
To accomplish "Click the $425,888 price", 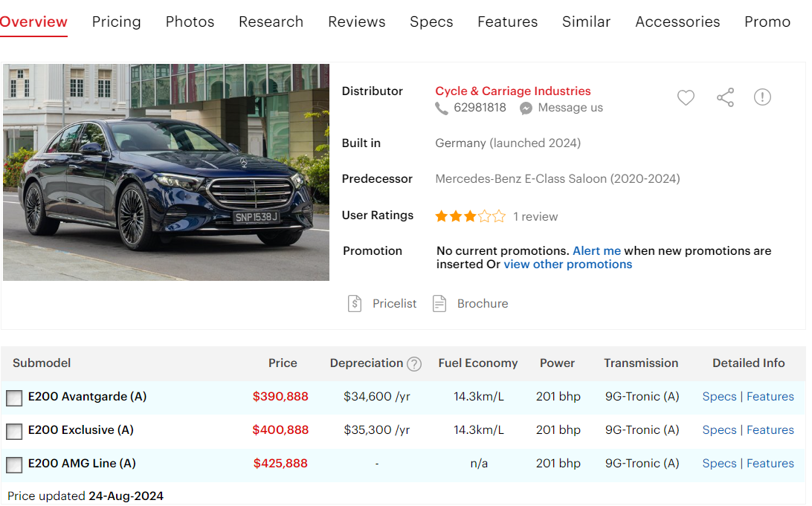I will pos(280,464).
